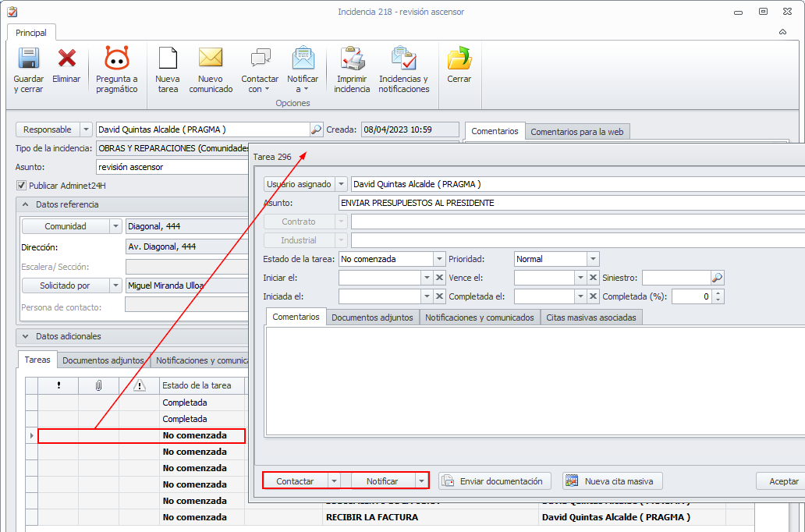805x532 pixels.
Task: Clear the Iniciar el date
Action: 439,278
